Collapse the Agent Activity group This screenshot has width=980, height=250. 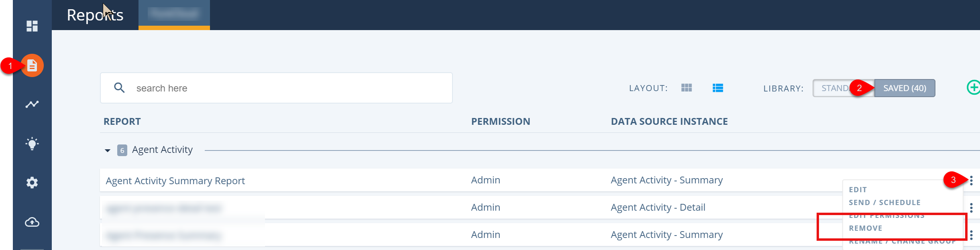coord(108,150)
